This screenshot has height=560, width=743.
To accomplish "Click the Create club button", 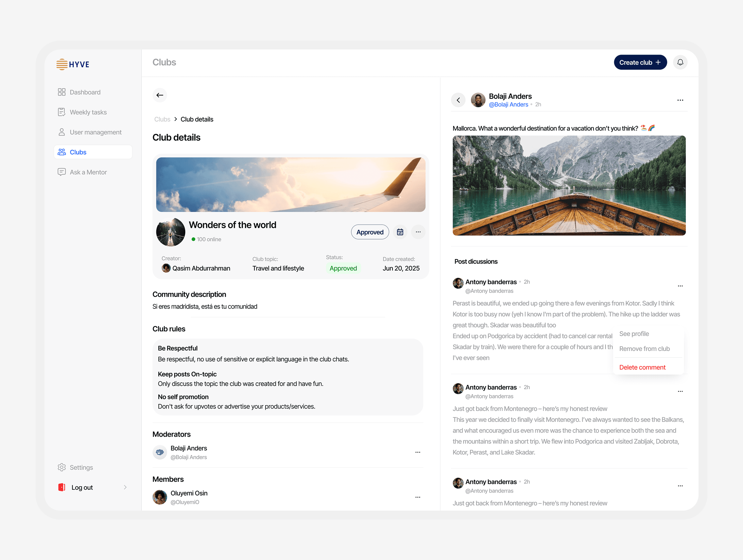I will coord(640,62).
